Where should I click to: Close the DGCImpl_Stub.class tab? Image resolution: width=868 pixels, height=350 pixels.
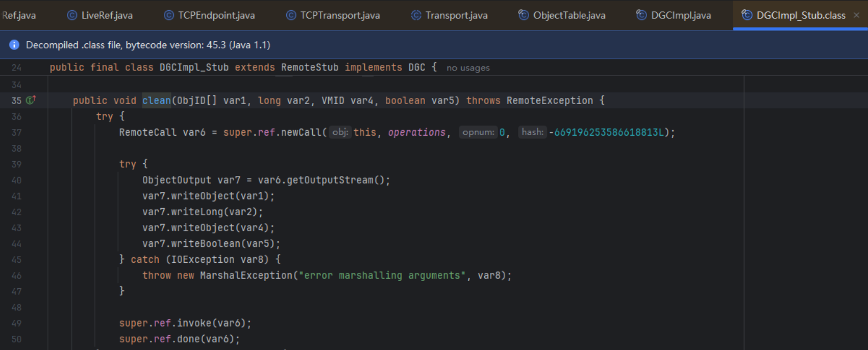(x=857, y=15)
